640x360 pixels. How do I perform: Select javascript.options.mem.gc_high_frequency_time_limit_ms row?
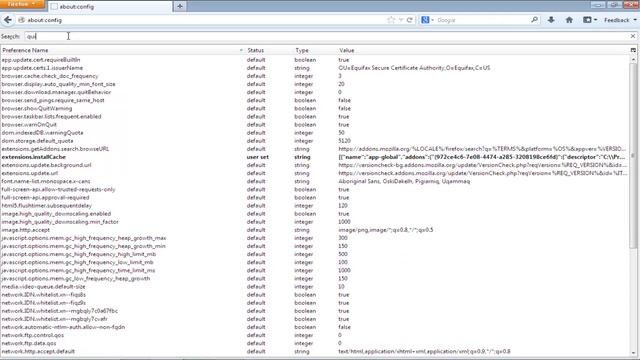315,270
